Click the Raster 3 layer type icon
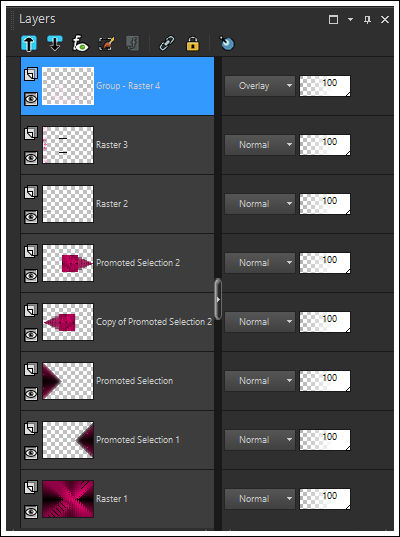The width and height of the screenshot is (400, 537). 31,133
